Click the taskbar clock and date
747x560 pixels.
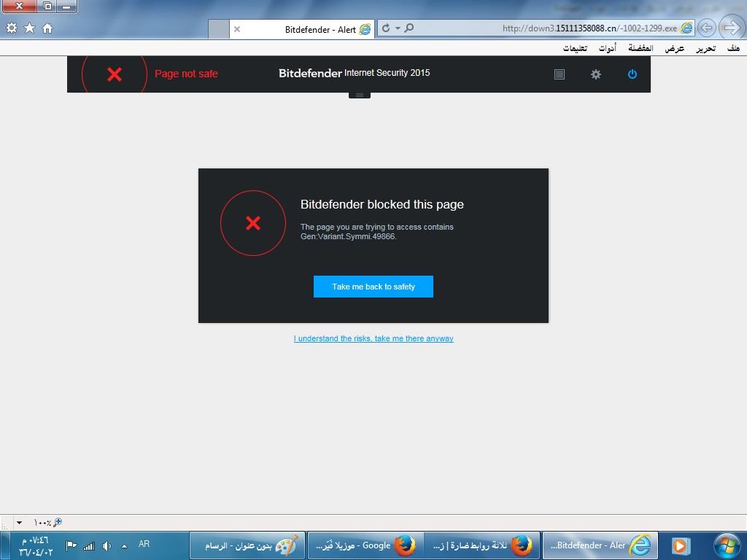click(36, 546)
